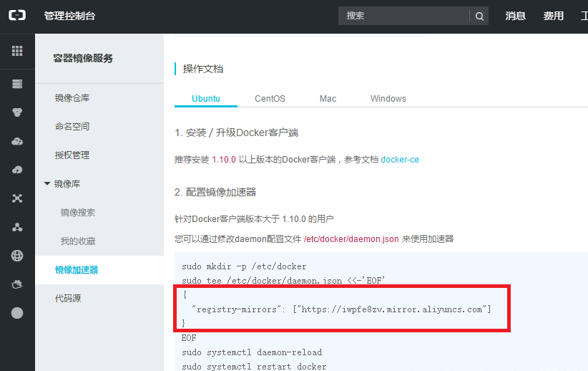Open 镜像仓库 in the side menu

tap(72, 98)
